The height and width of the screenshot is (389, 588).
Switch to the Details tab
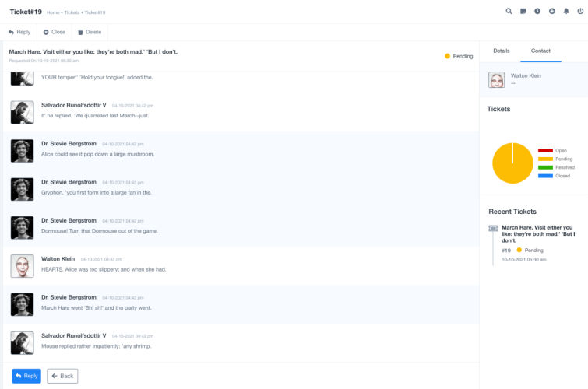(502, 51)
